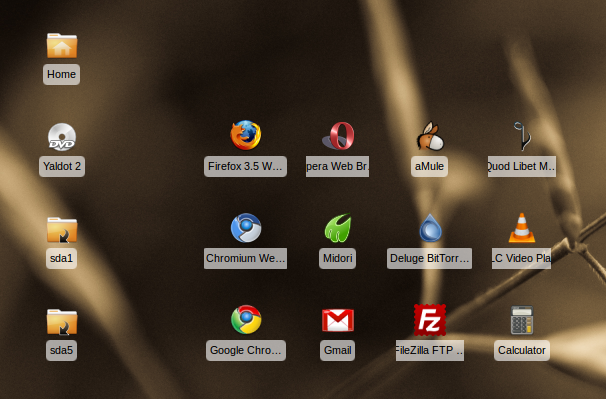606x399 pixels.
Task: Select the "Home" text label
Action: [61, 74]
